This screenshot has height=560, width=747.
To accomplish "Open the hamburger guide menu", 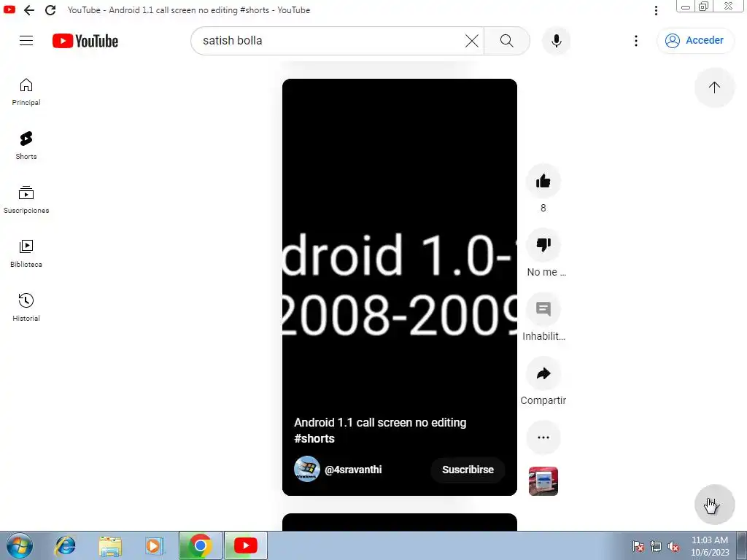I will pos(26,41).
